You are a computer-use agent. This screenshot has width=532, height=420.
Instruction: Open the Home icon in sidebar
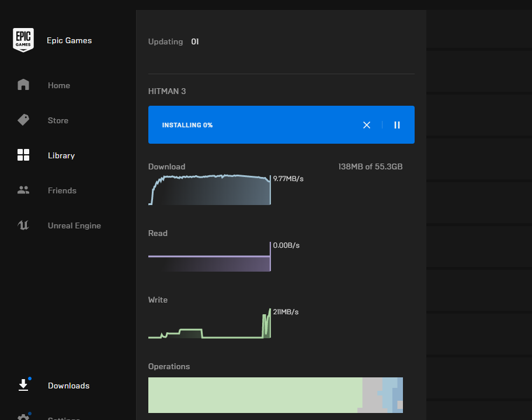click(23, 85)
